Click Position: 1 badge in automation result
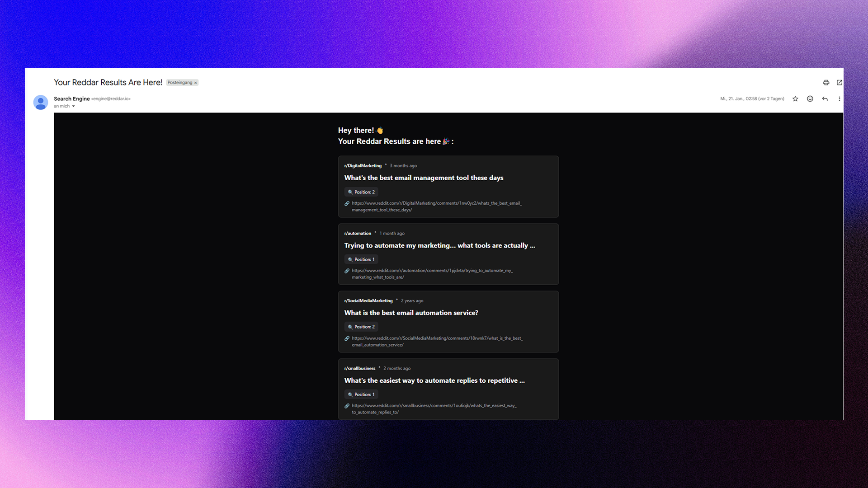The image size is (868, 488). (361, 260)
